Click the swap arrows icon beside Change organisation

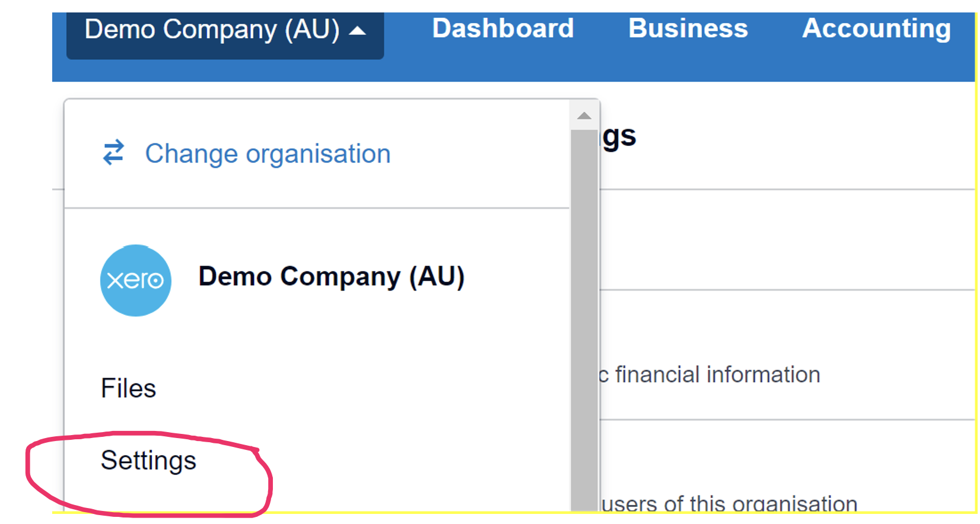click(113, 152)
